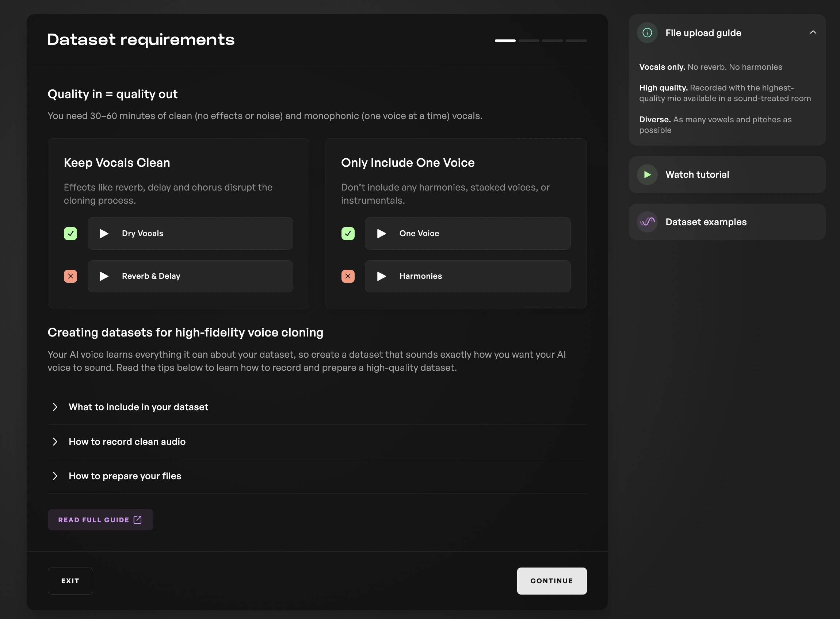The height and width of the screenshot is (619, 840).
Task: Click the File upload guide info icon
Action: (647, 33)
